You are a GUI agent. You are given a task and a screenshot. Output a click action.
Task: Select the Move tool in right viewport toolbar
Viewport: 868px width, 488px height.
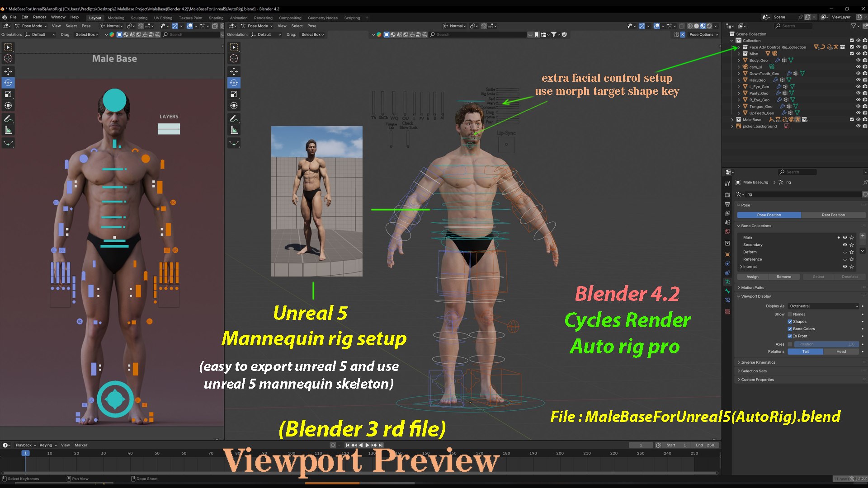click(234, 71)
